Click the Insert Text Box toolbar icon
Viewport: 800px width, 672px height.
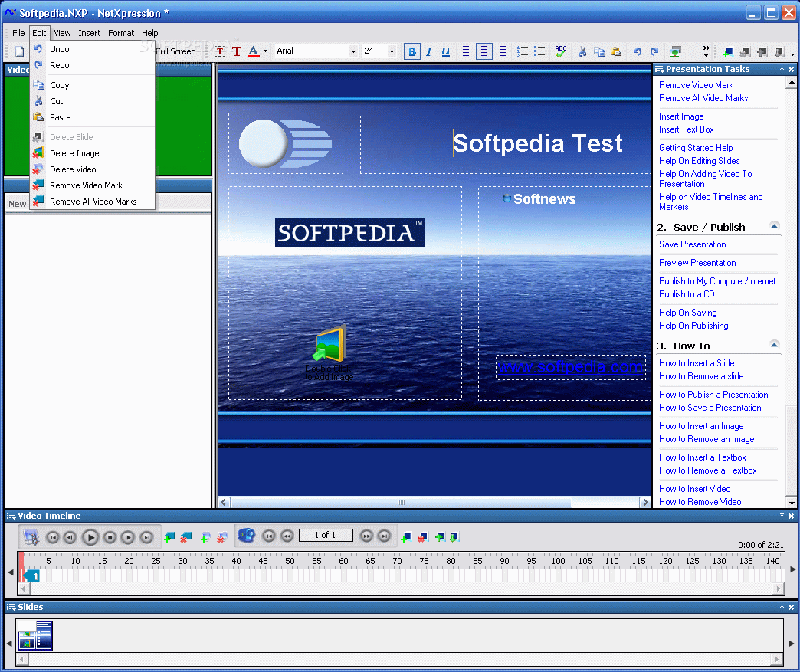(x=220, y=51)
